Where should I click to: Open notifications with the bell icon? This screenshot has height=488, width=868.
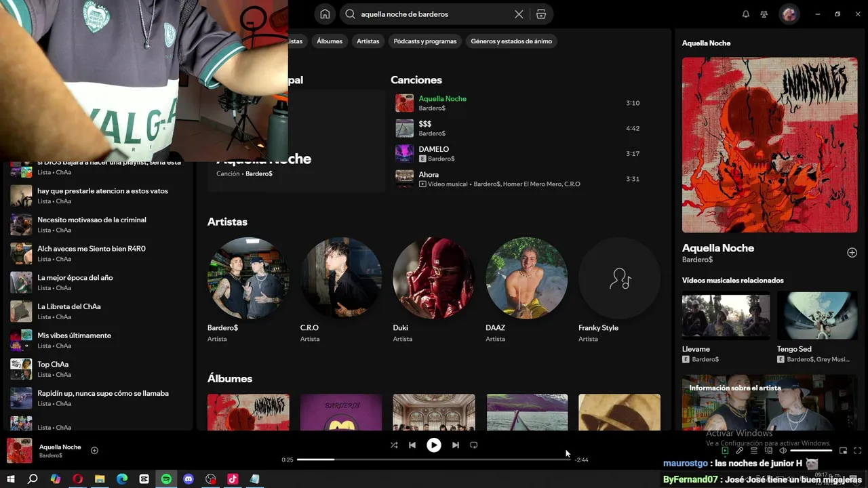tap(746, 14)
